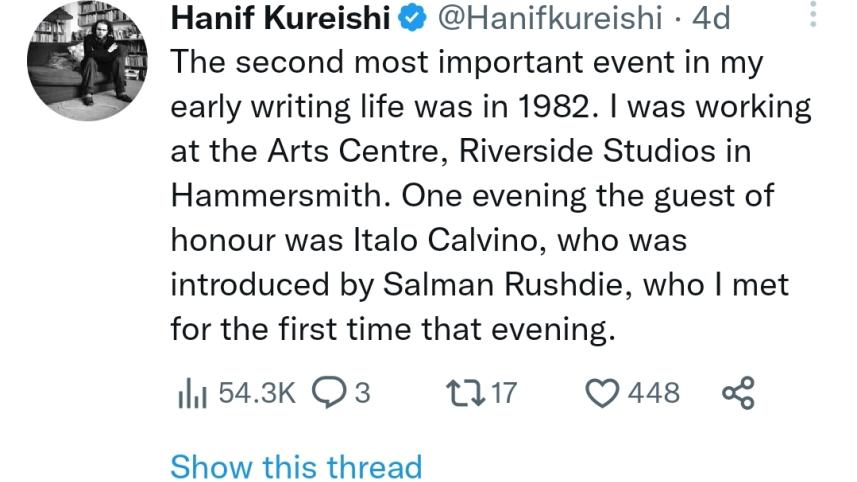Click the share icon
The image size is (857, 482).
(x=737, y=393)
